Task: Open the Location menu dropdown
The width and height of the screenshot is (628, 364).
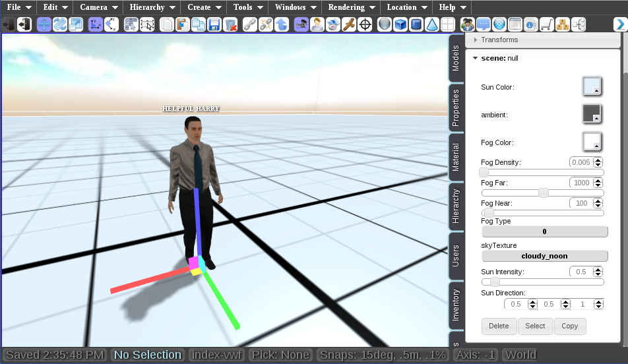Action: click(407, 7)
